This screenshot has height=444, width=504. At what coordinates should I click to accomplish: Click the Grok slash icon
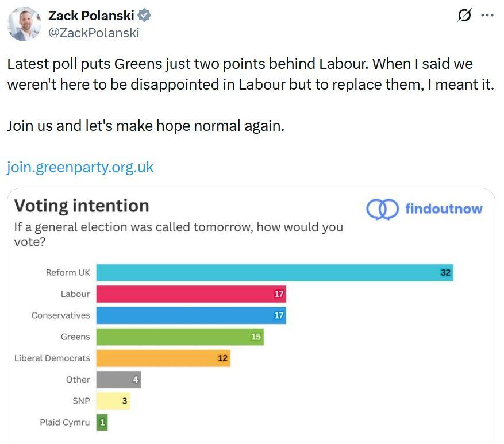(464, 16)
